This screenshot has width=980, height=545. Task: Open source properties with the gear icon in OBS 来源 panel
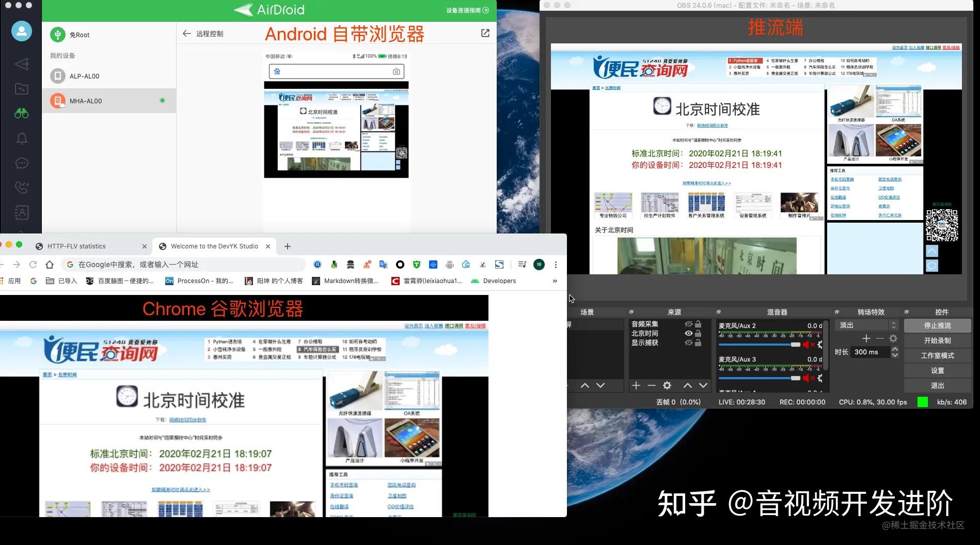(x=667, y=385)
